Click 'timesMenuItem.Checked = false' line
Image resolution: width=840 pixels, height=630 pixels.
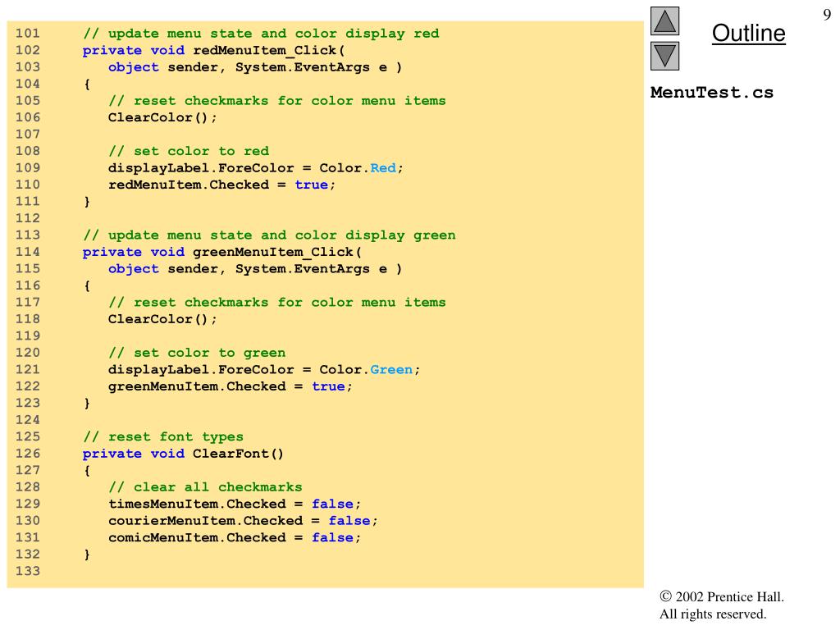tap(235, 504)
